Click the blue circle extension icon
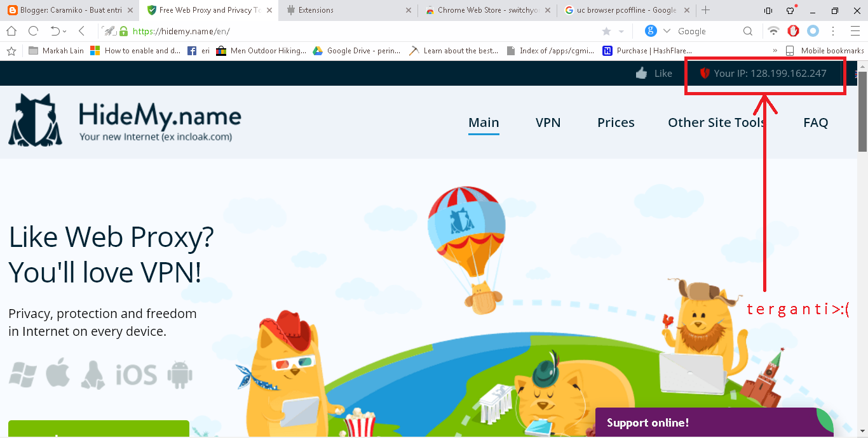The image size is (868, 438). pyautogui.click(x=813, y=30)
